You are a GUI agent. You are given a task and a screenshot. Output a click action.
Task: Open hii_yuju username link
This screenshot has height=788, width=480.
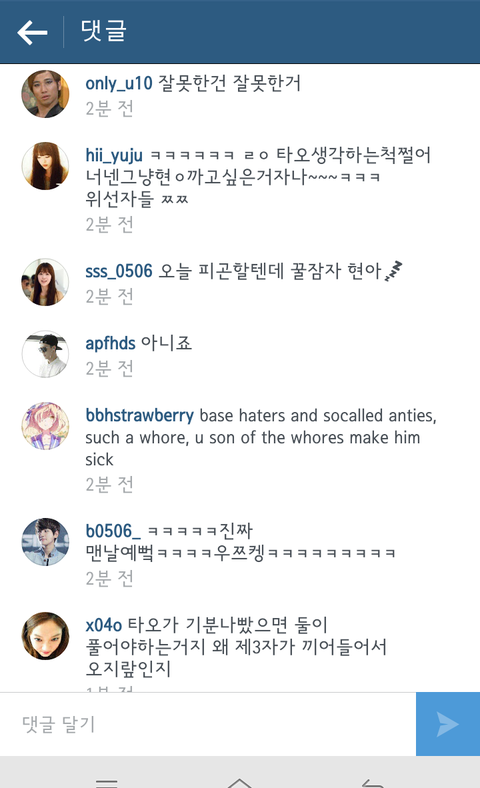pos(114,155)
